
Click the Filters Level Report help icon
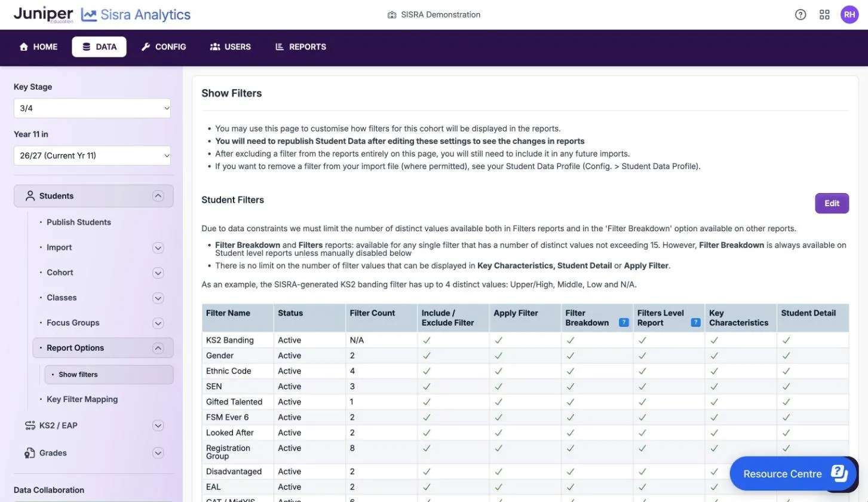point(695,323)
